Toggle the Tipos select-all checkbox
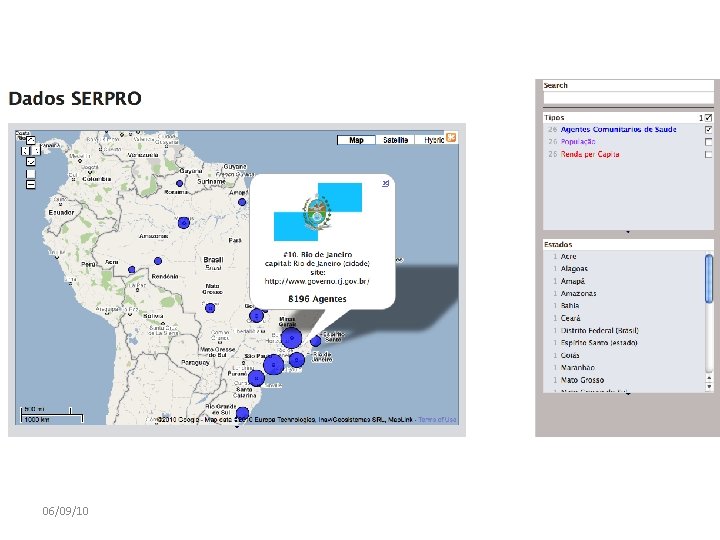This screenshot has height=540, width=720. pyautogui.click(x=709, y=118)
